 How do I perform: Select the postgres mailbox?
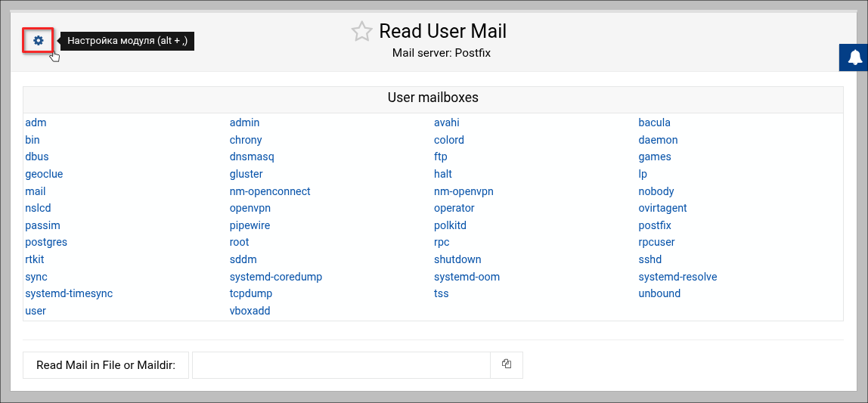[46, 243]
